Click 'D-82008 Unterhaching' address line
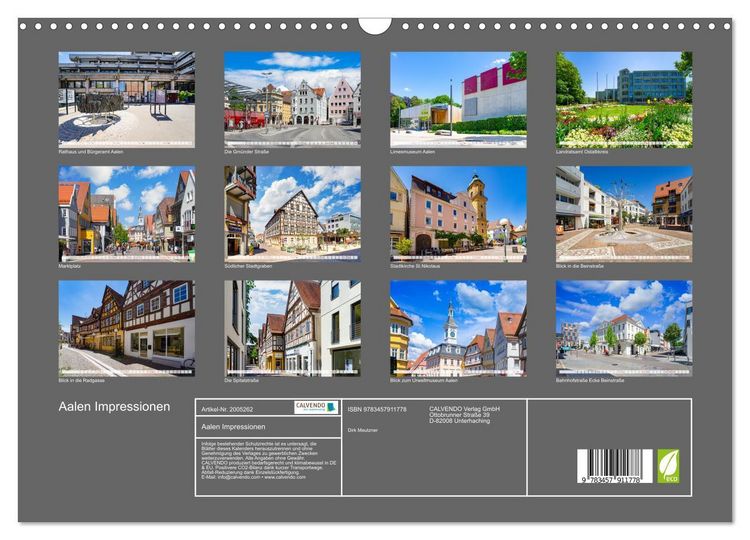The width and height of the screenshot is (750, 540). pos(459,421)
